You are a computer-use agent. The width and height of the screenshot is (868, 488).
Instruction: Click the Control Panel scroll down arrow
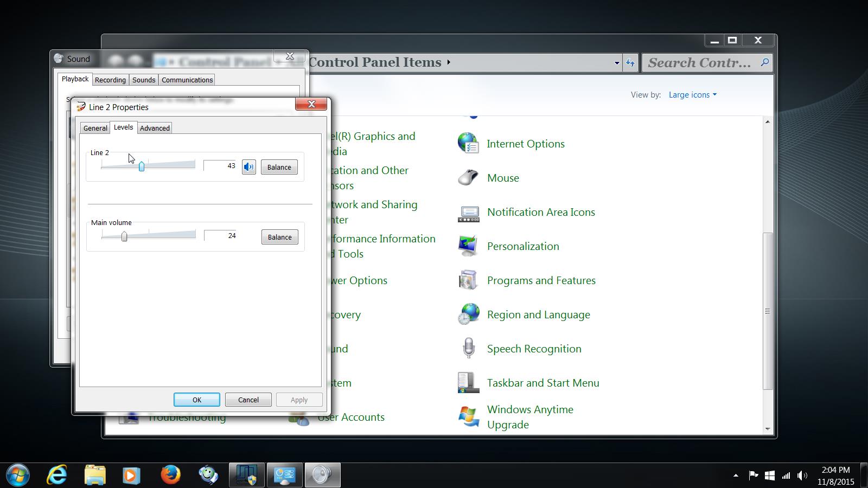pos(767,429)
